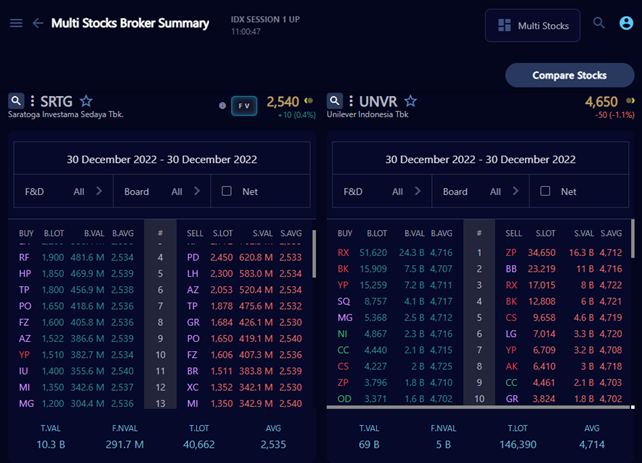Click UNVR table vertical scrollbar

point(633,239)
